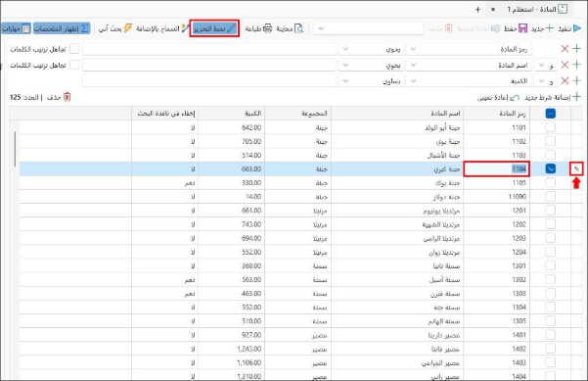Screen dimensions: 588x381
Task: Print the results with طباعة
Action: click(258, 28)
